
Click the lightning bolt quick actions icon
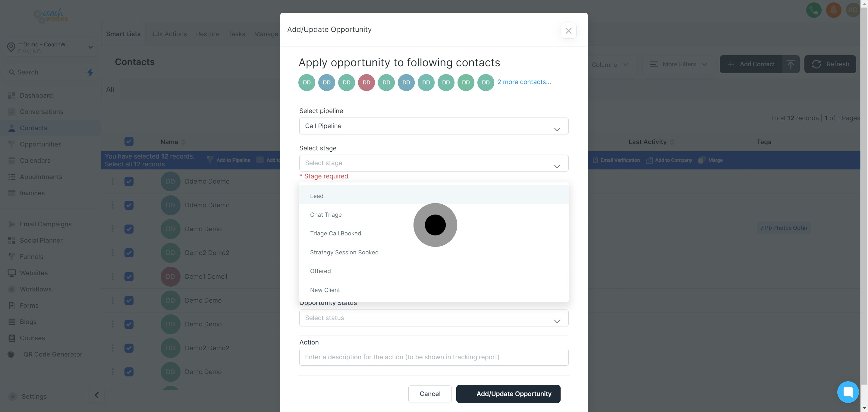tap(90, 72)
